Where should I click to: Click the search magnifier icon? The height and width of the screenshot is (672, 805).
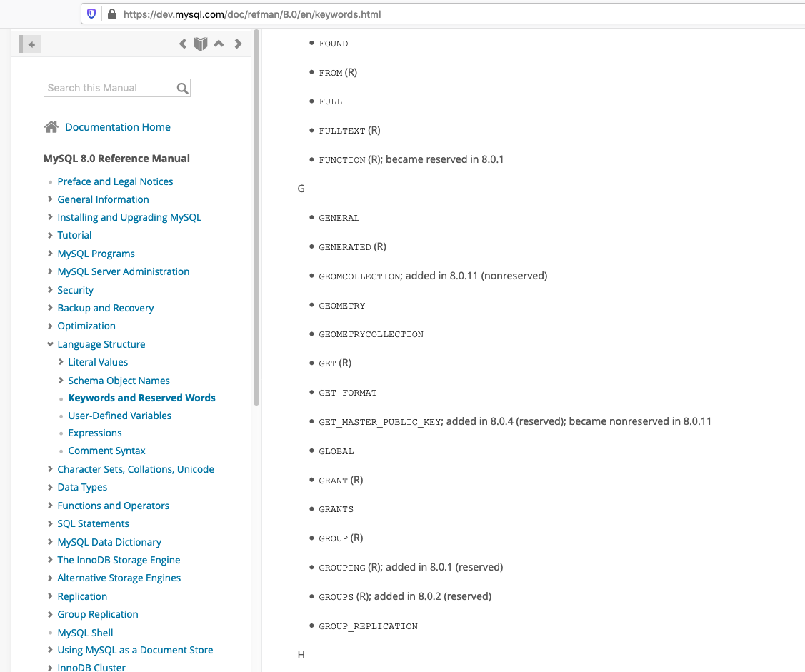pyautogui.click(x=182, y=89)
